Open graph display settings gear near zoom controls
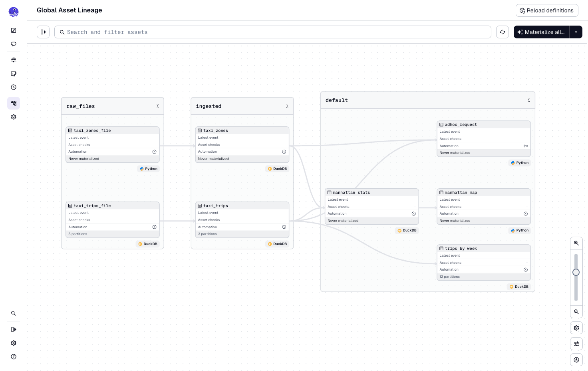The image size is (588, 371). click(x=576, y=328)
